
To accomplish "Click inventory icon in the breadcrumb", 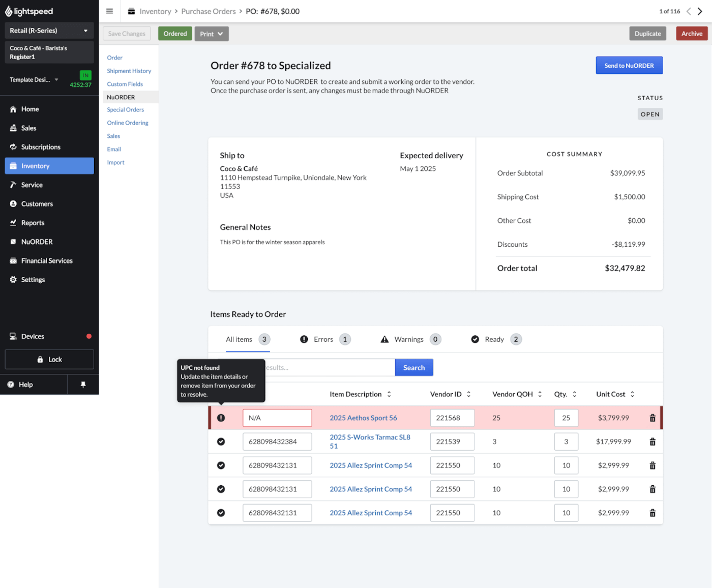I will pos(131,11).
